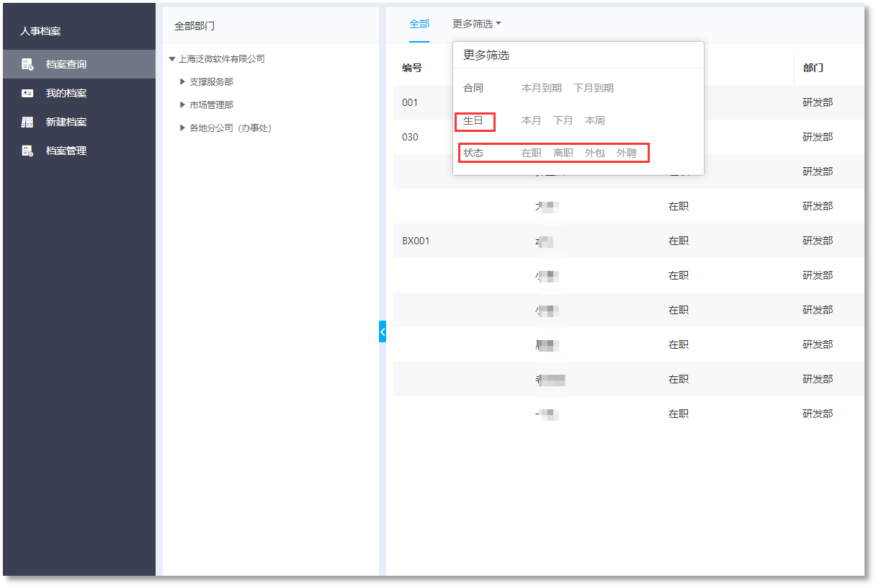Screen dimensions: 876x588
Task: Switch to the 全部 tab
Action: 419,24
